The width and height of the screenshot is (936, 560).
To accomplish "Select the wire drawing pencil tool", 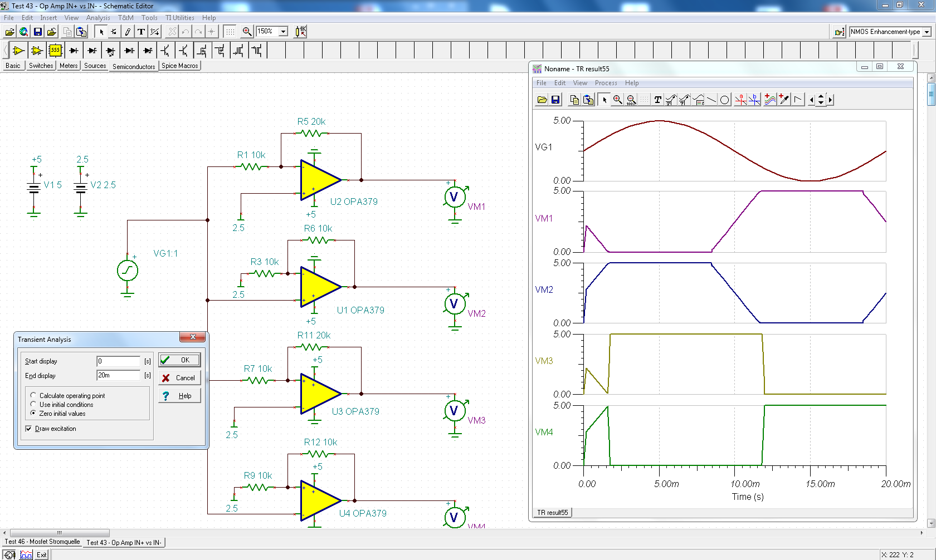I will (128, 32).
